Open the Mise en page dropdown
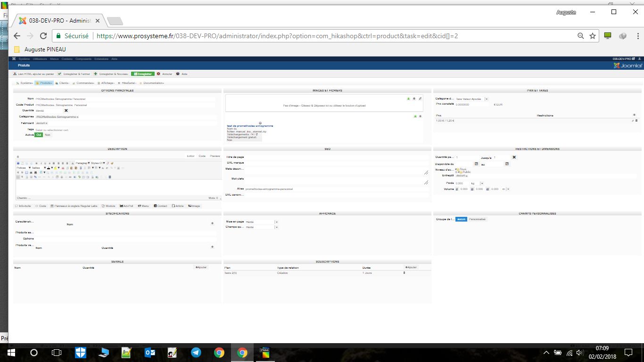The width and height of the screenshot is (644, 362). pyautogui.click(x=262, y=222)
